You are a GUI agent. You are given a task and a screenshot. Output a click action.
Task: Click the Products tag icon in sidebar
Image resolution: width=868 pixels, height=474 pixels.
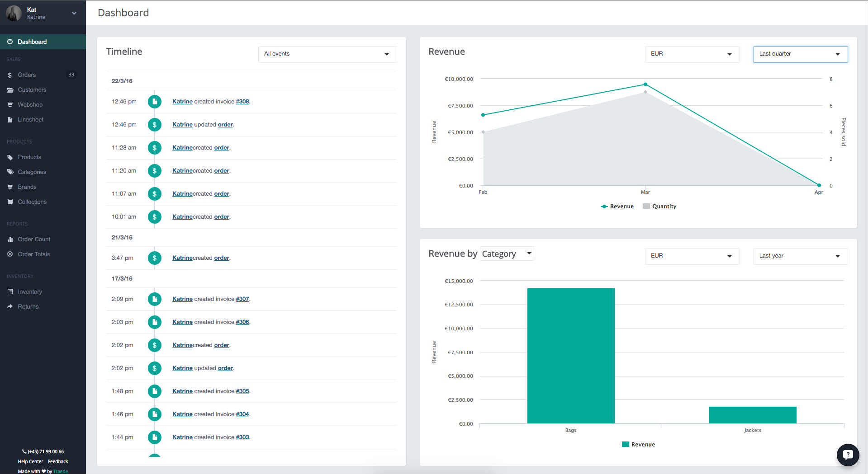tap(10, 157)
